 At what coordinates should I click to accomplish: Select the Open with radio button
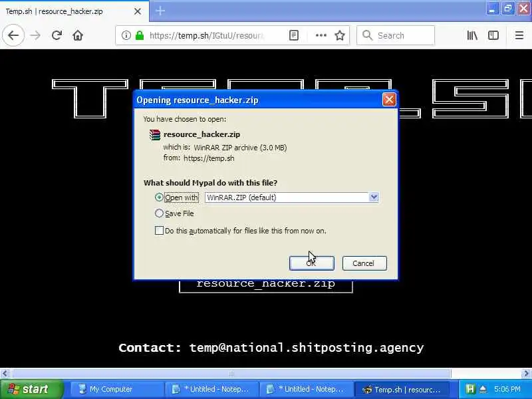click(x=159, y=197)
